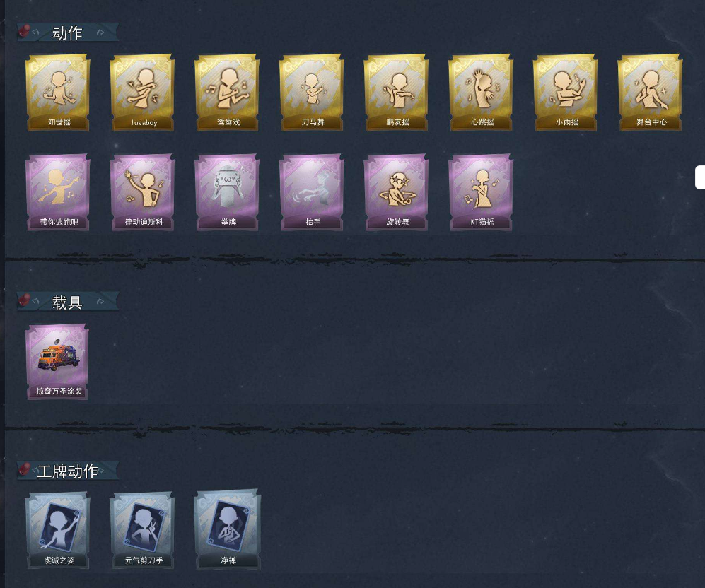Choose the 虔诚之姿 badge action card
This screenshot has width=705, height=588.
(58, 530)
